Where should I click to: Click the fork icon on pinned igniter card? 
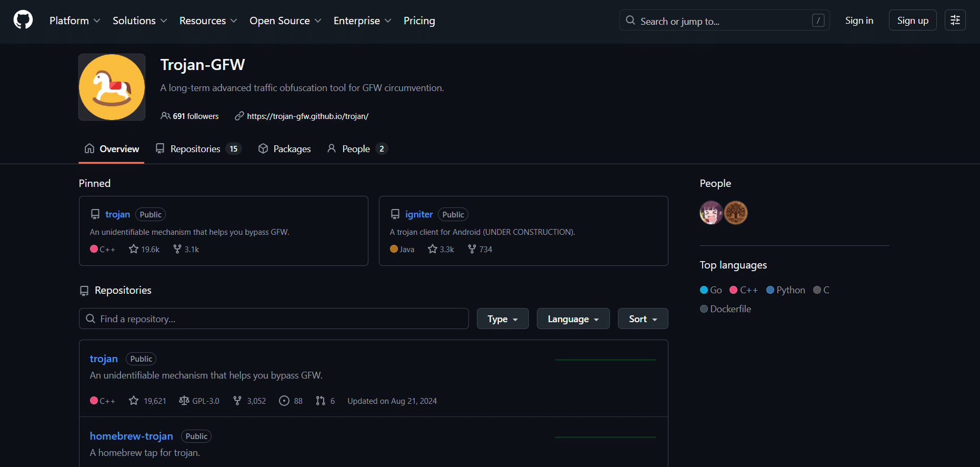(x=472, y=249)
